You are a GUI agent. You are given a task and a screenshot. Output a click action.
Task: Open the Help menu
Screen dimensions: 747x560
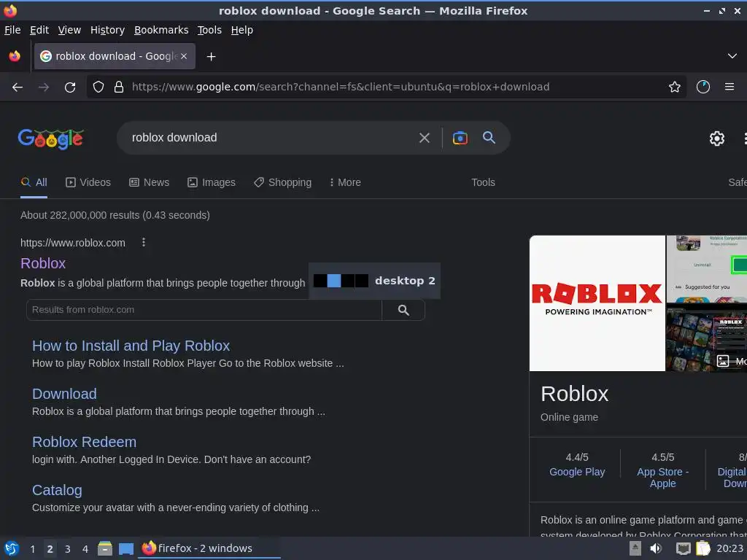point(241,30)
